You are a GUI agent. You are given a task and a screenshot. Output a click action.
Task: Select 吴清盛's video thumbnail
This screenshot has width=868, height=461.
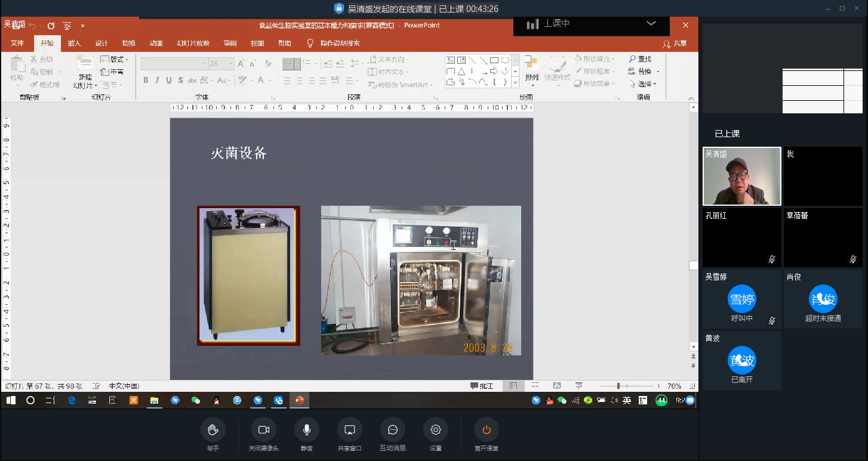(741, 177)
